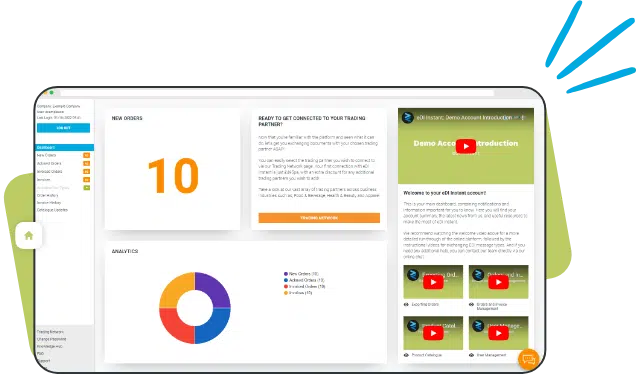
Task: Open Invoices in the sidebar
Action: (44, 180)
